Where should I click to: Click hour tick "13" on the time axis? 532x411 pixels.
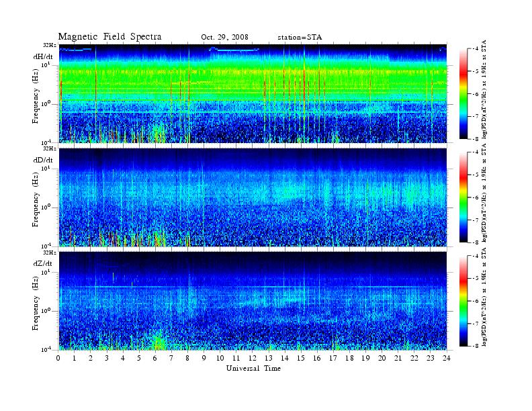(269, 358)
